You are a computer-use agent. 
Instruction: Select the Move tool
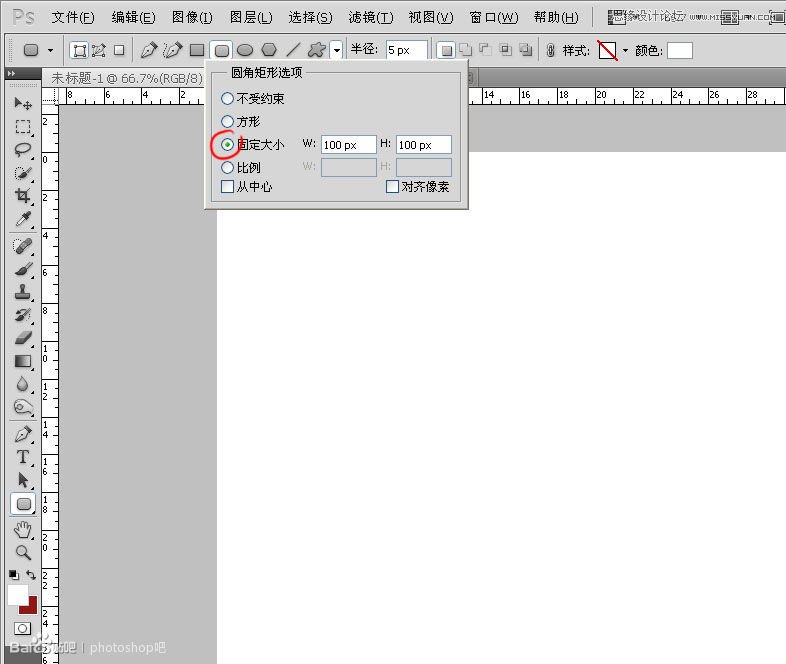point(23,103)
